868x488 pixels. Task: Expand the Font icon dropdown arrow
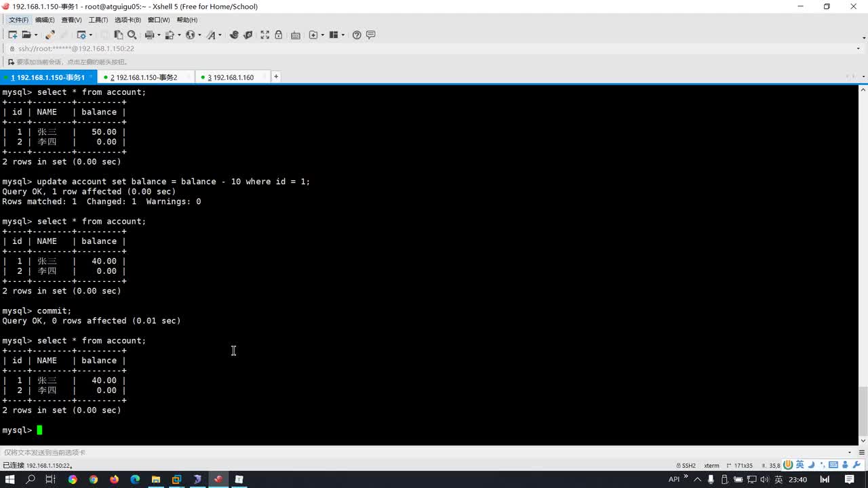(220, 35)
